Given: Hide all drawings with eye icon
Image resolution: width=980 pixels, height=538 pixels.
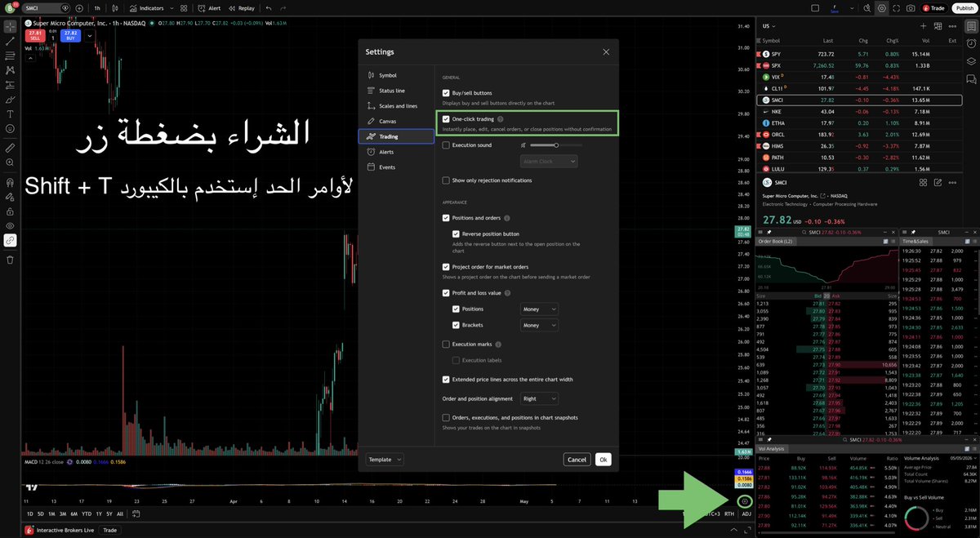Looking at the screenshot, I should (x=10, y=225).
